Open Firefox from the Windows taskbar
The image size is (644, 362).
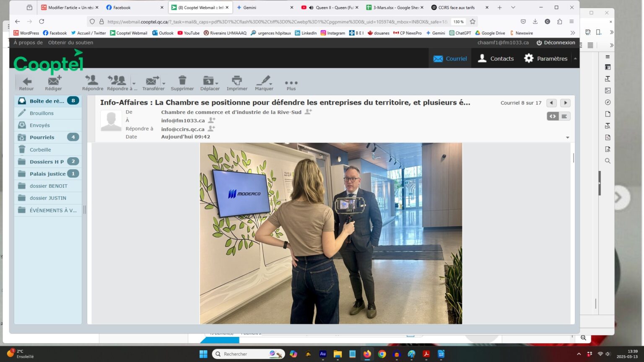tap(367, 354)
